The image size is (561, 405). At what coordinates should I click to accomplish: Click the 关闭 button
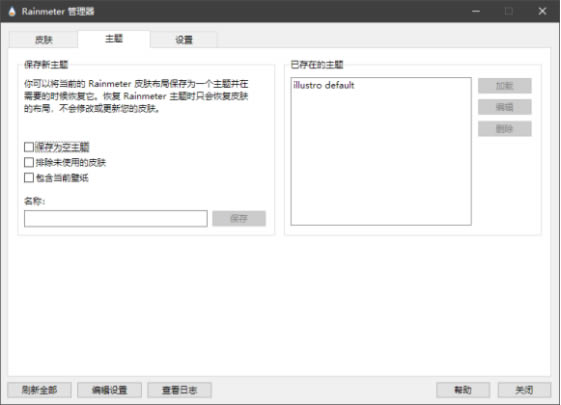(x=524, y=390)
